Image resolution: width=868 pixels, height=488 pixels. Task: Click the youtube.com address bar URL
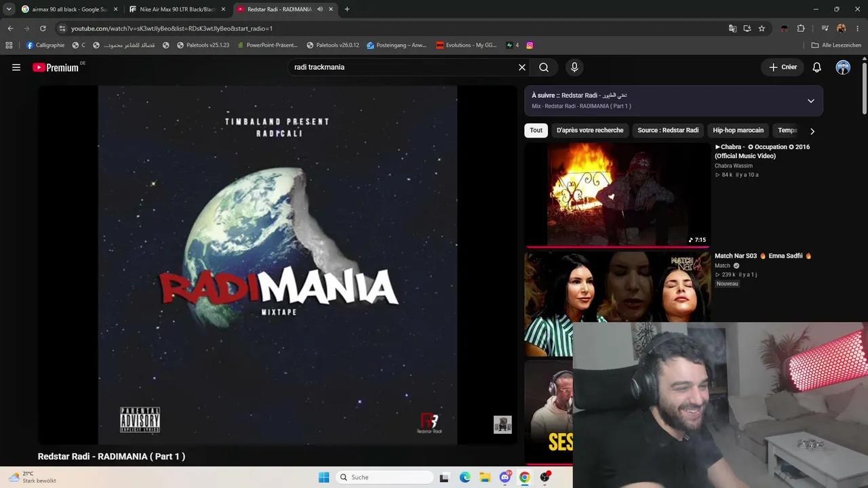(172, 28)
